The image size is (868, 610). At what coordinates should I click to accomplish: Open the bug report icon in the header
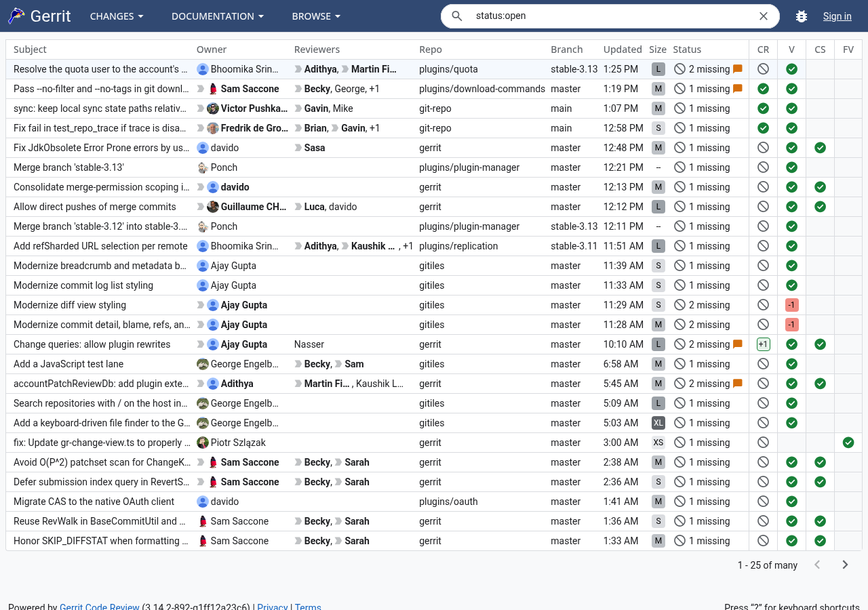(802, 16)
